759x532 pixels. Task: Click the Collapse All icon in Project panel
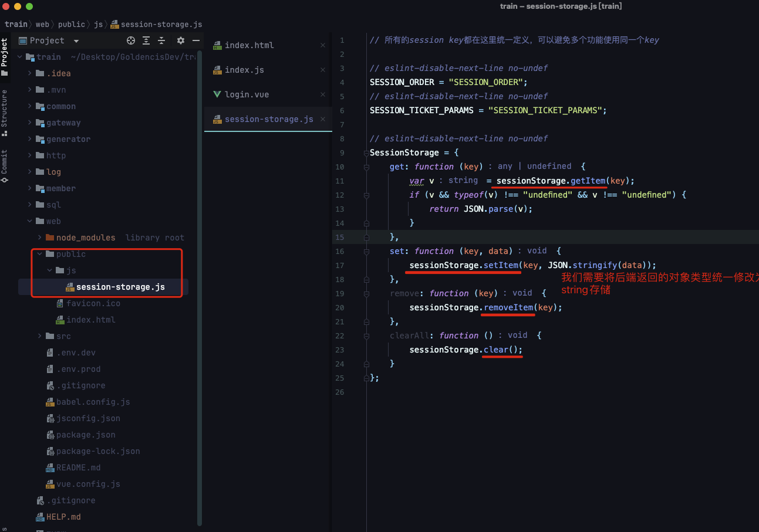pos(161,40)
